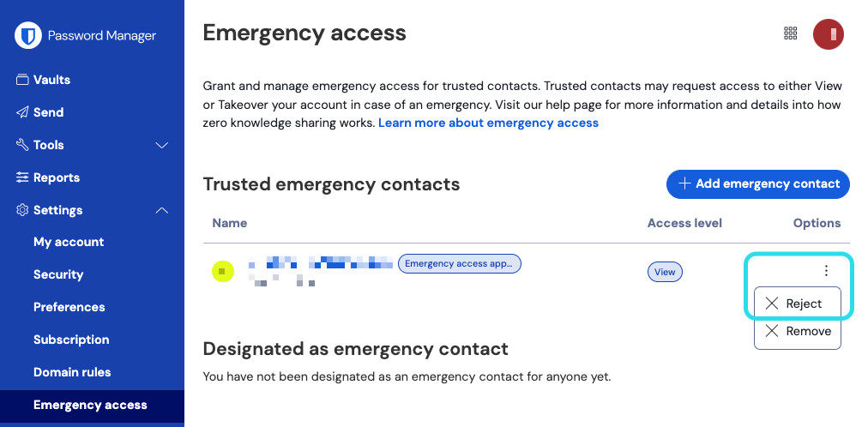This screenshot has height=427, width=868.
Task: Open Security settings page
Action: click(58, 274)
